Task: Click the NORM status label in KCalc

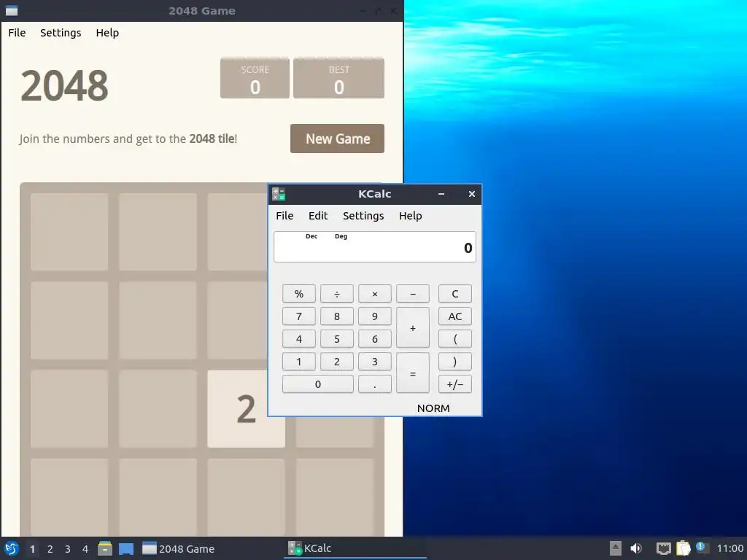Action: tap(433, 408)
